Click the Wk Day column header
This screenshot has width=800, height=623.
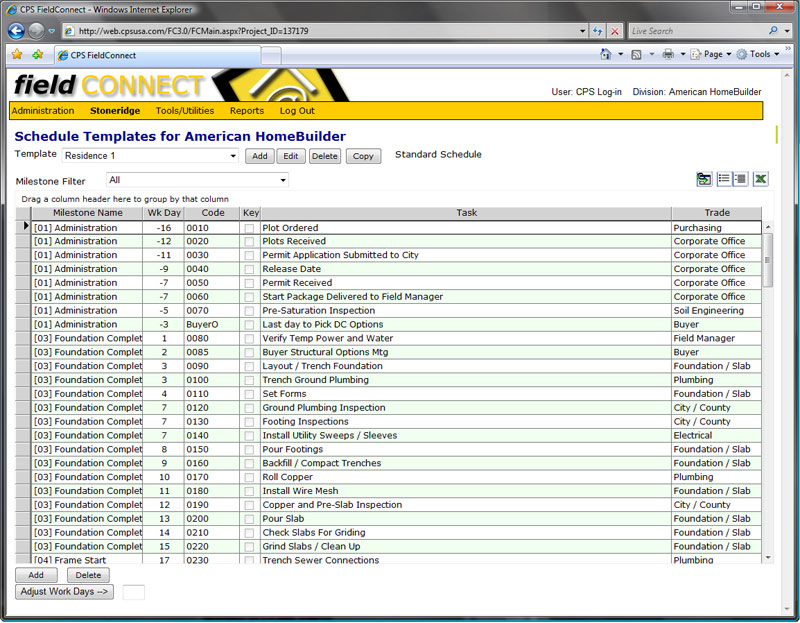pos(163,213)
